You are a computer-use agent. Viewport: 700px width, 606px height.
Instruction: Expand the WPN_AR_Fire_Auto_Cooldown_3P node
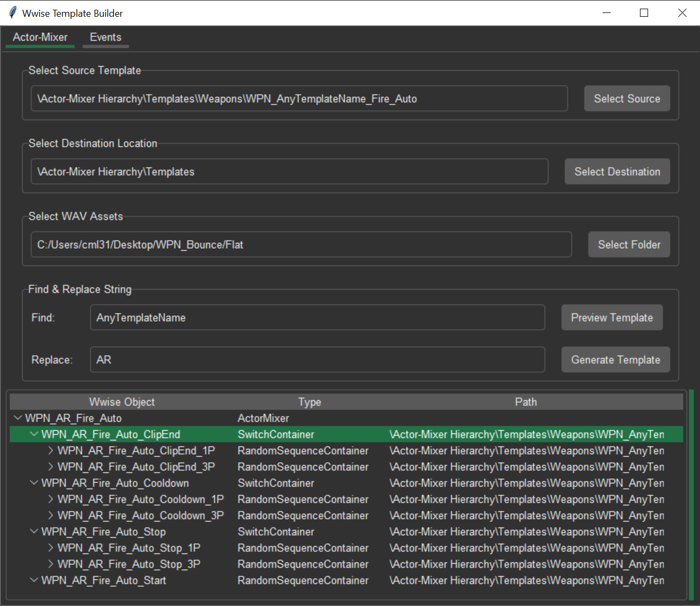50,515
